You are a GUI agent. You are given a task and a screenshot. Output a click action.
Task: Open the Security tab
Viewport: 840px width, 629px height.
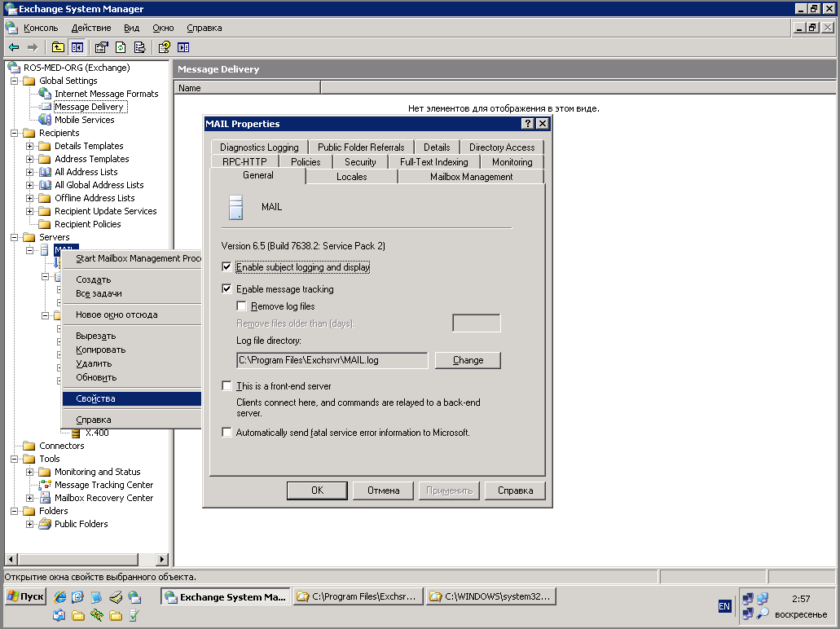click(x=360, y=162)
